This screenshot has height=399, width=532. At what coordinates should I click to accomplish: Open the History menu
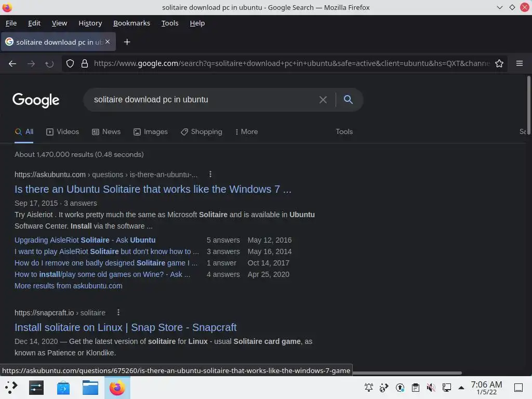click(x=90, y=23)
